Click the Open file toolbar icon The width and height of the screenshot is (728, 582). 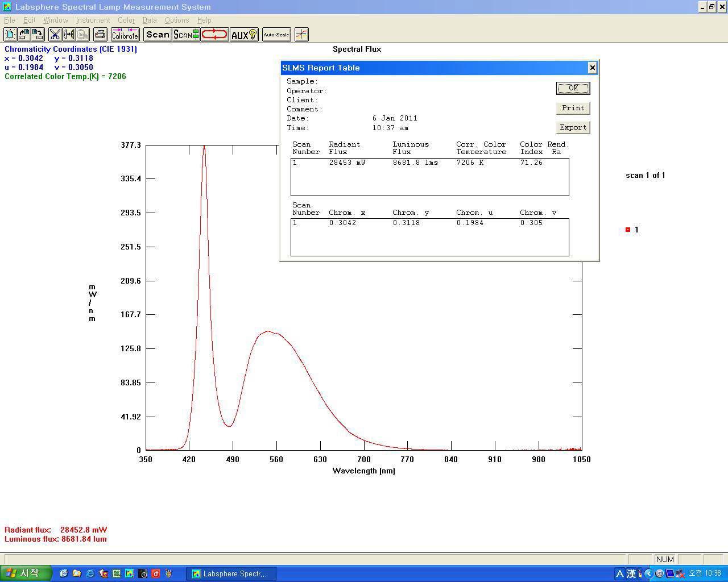click(24, 35)
